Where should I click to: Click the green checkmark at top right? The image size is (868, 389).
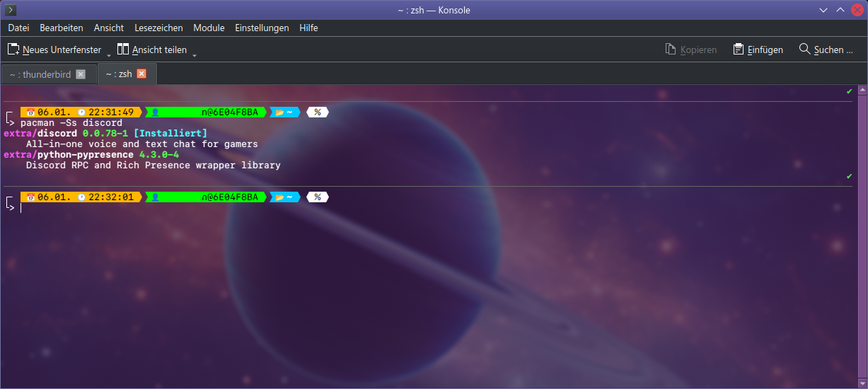tap(850, 91)
